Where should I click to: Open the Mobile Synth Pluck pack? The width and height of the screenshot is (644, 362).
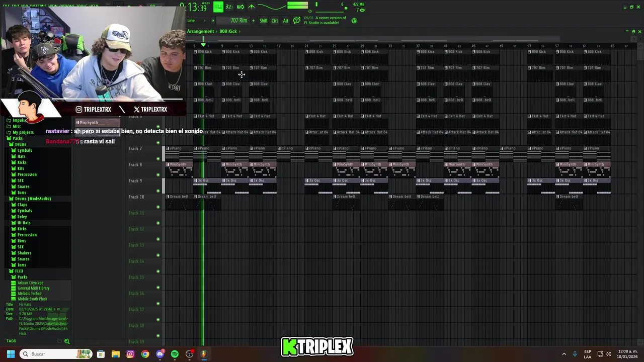coord(32,299)
